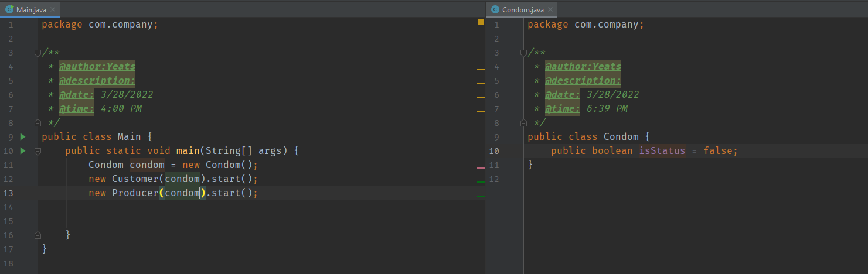Image resolution: width=868 pixels, height=274 pixels.
Task: Click '6:39 PM' time value in Condom.java
Action: (x=607, y=109)
